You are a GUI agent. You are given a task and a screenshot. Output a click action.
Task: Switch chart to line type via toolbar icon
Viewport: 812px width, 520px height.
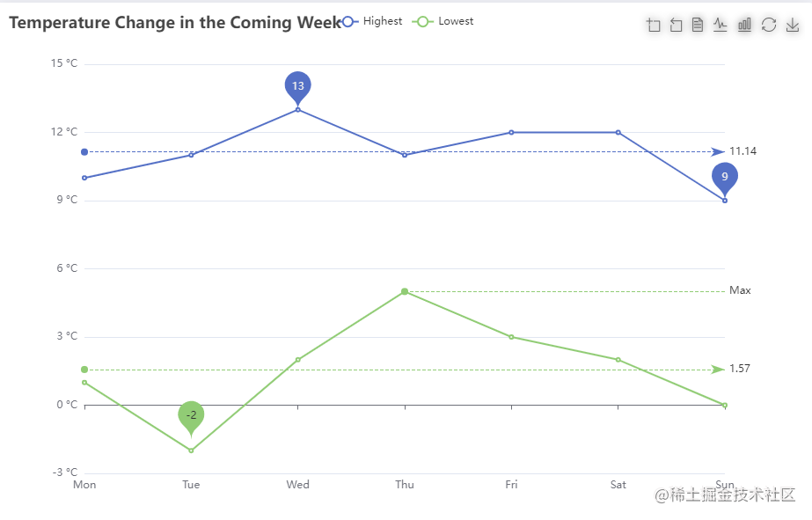720,25
